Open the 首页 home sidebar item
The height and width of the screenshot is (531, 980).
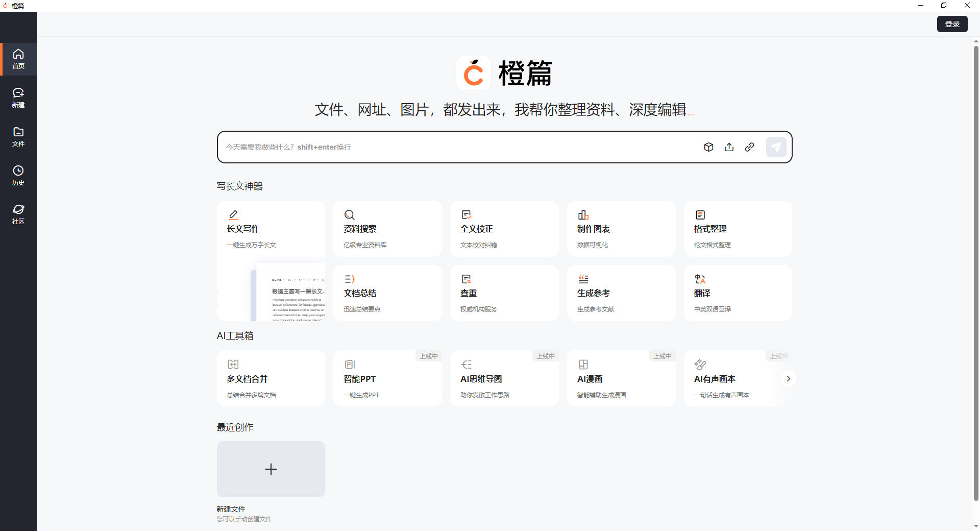click(18, 59)
